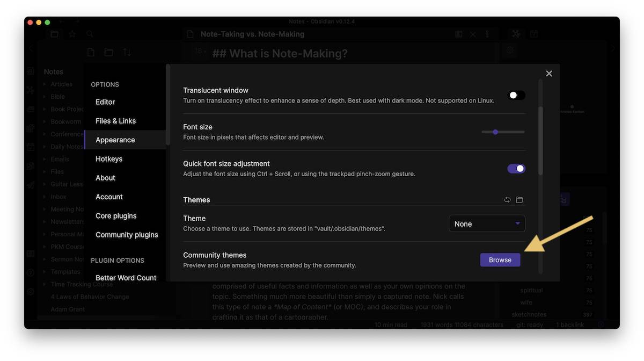This screenshot has height=361, width=644.
Task: Select the sketchnotes tag row
Action: pyautogui.click(x=552, y=314)
